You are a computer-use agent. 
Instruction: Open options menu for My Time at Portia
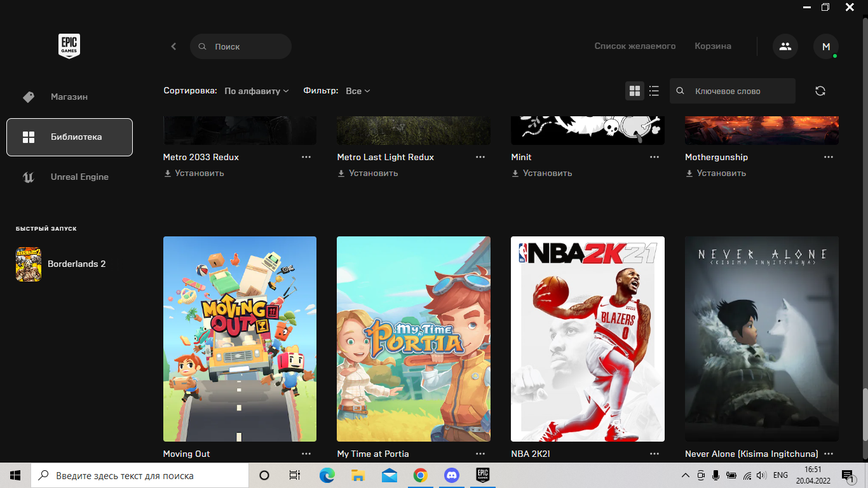click(x=480, y=454)
